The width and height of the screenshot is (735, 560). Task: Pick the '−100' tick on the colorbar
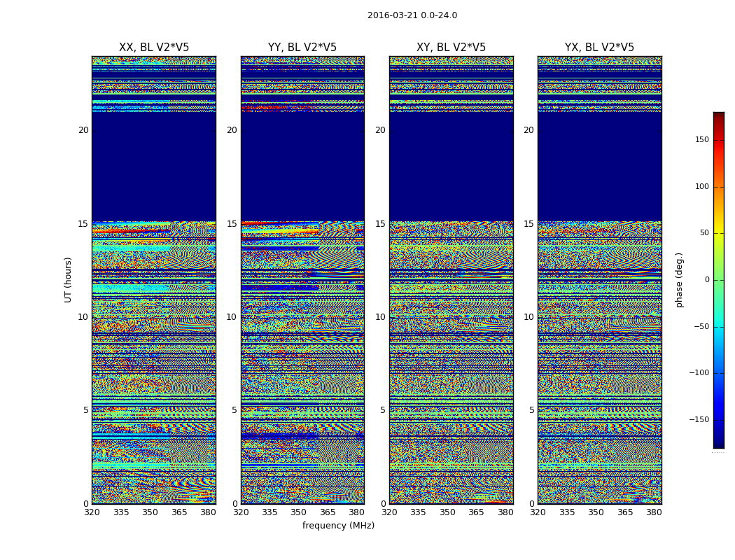(x=699, y=372)
